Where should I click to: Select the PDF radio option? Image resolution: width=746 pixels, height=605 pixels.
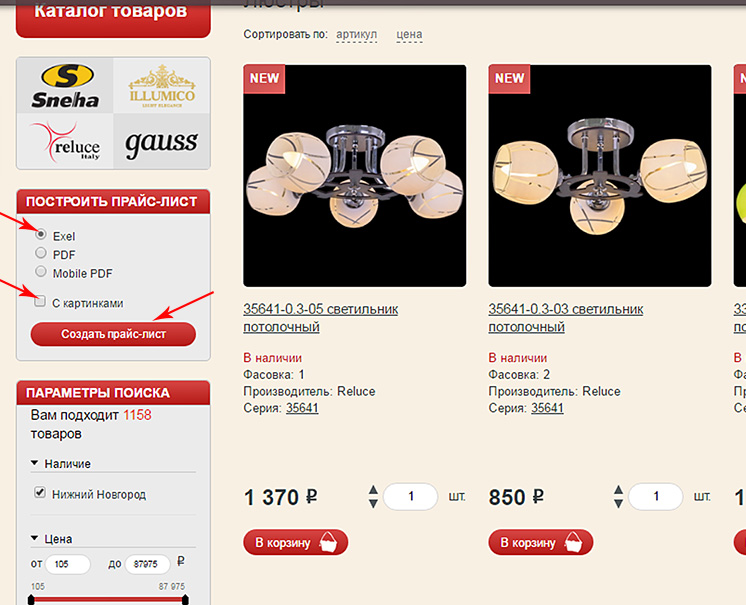41,253
